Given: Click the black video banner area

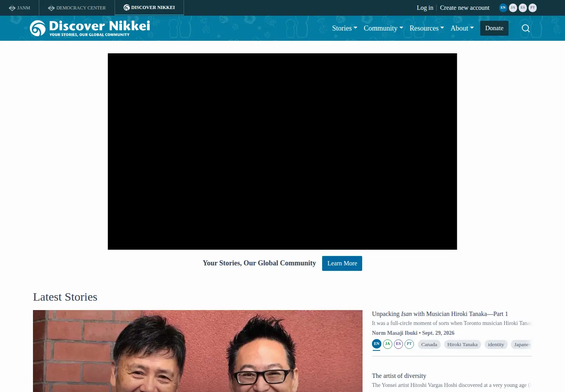Looking at the screenshot, I should point(282,151).
